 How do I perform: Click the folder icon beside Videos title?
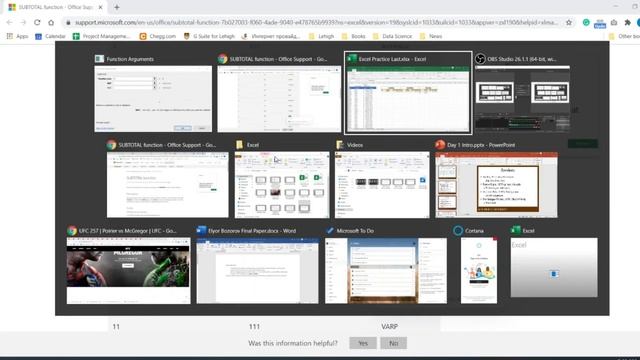[x=340, y=144]
